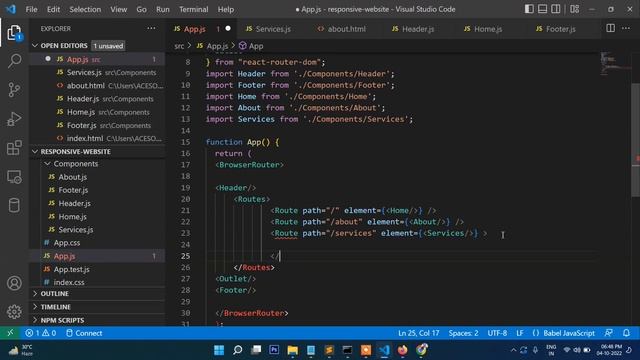This screenshot has width=640, height=360.
Task: Click Explorer more actions ellipsis
Action: pyautogui.click(x=151, y=29)
